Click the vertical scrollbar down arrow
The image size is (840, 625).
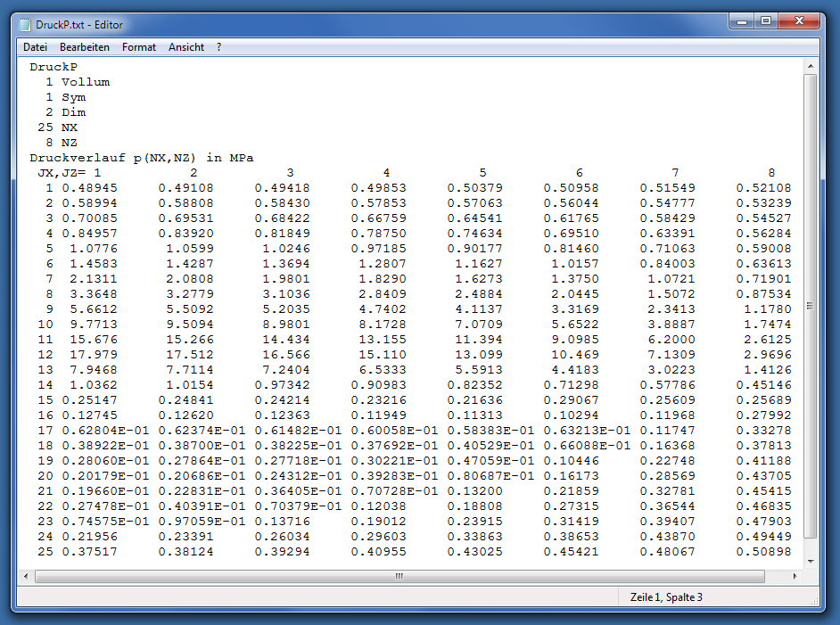(810, 562)
